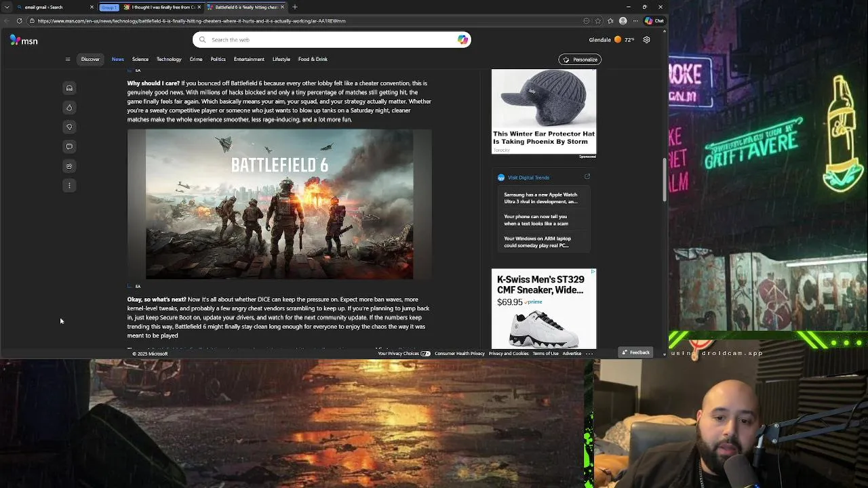Open the Copilot Chat button in browser toolbar
Screen dimensions: 868x488
click(654, 21)
